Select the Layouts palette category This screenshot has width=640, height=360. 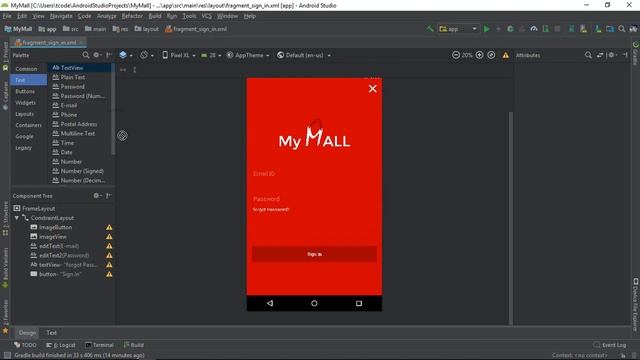pyautogui.click(x=24, y=114)
